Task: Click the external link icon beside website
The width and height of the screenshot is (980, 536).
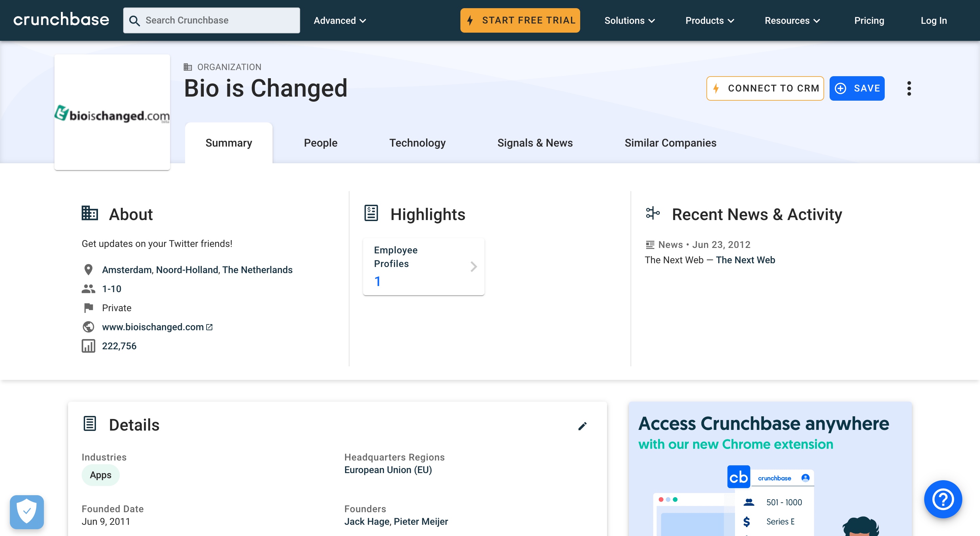Action: click(209, 327)
